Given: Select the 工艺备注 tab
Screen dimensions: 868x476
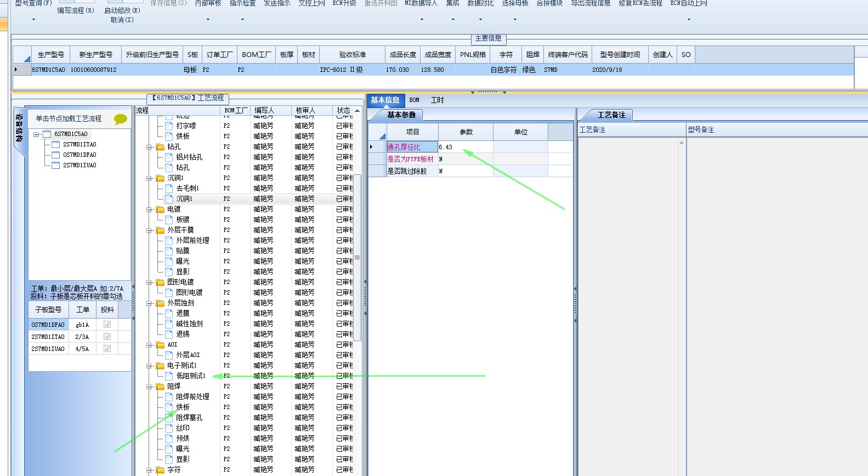Looking at the screenshot, I should [x=611, y=115].
